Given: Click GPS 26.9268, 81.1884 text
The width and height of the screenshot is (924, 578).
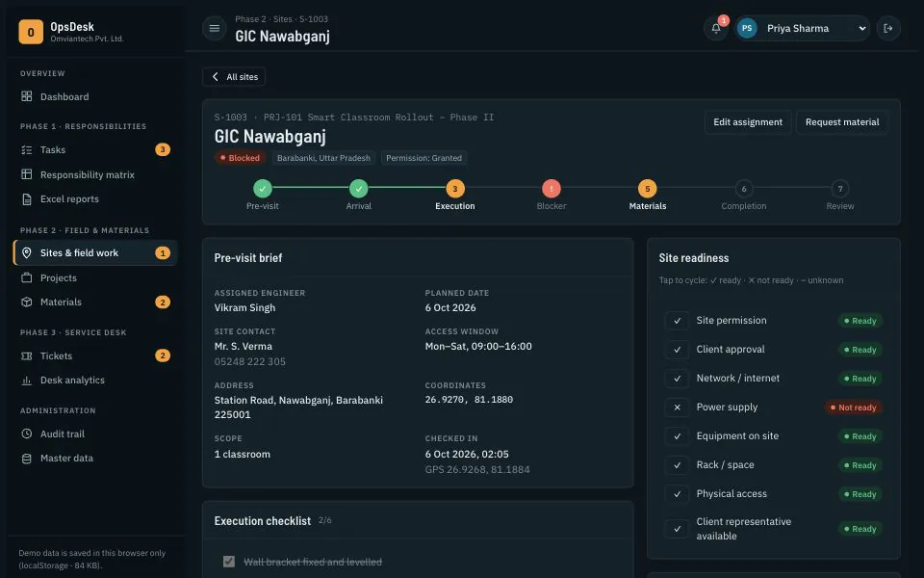Looking at the screenshot, I should click(x=477, y=469).
